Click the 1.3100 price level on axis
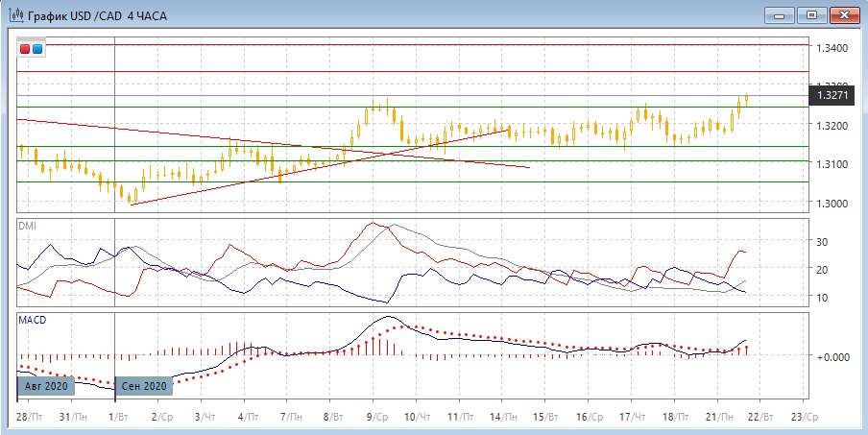This screenshot has width=868, height=435. point(831,164)
